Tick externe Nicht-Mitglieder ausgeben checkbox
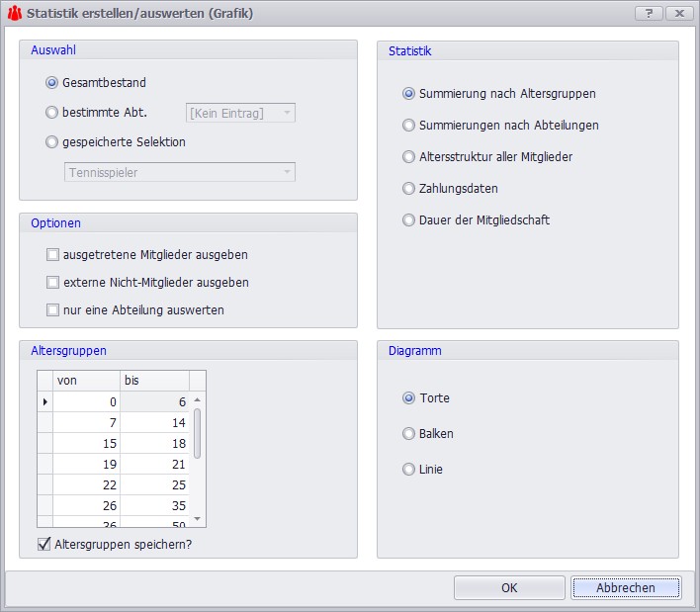This screenshot has height=612, width=700. coord(53,283)
